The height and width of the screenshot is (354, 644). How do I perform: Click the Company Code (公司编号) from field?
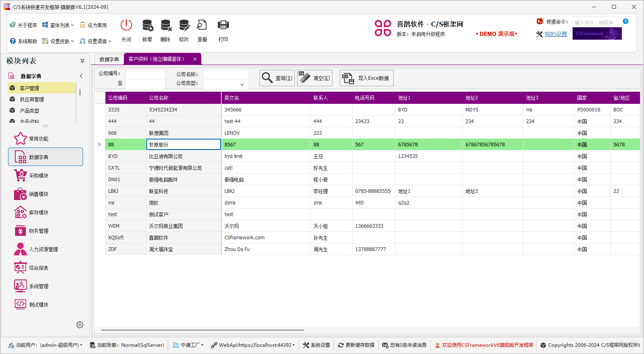145,74
